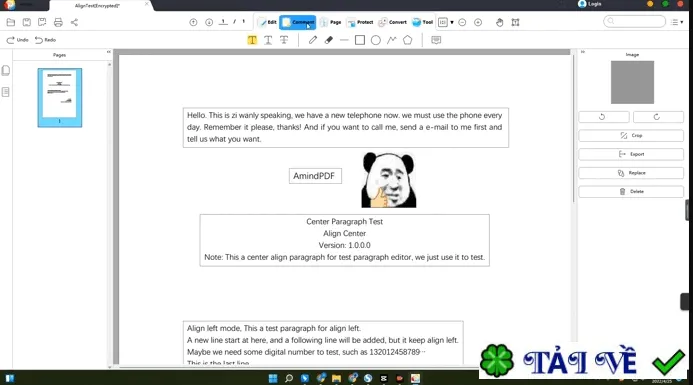
Task: Click 'Align left mode' paragraph line
Action: [274, 328]
